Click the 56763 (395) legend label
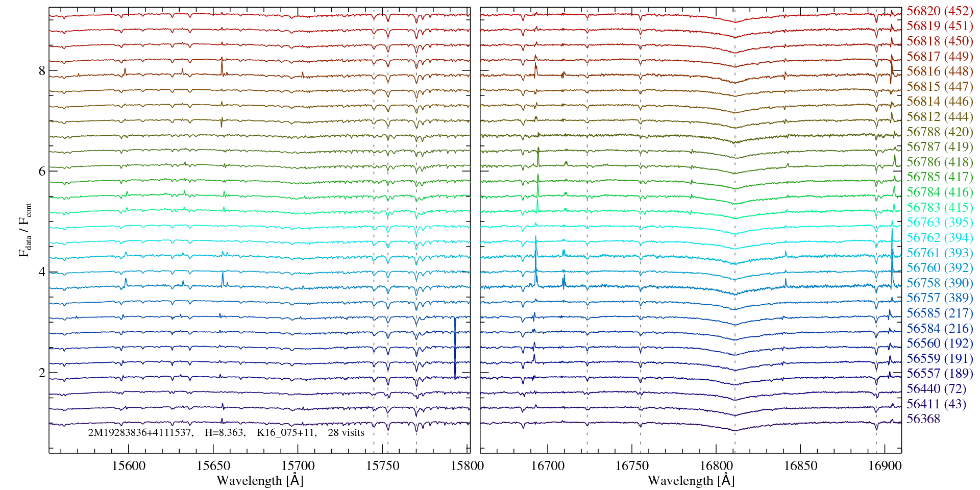The width and height of the screenshot is (980, 490). click(939, 223)
